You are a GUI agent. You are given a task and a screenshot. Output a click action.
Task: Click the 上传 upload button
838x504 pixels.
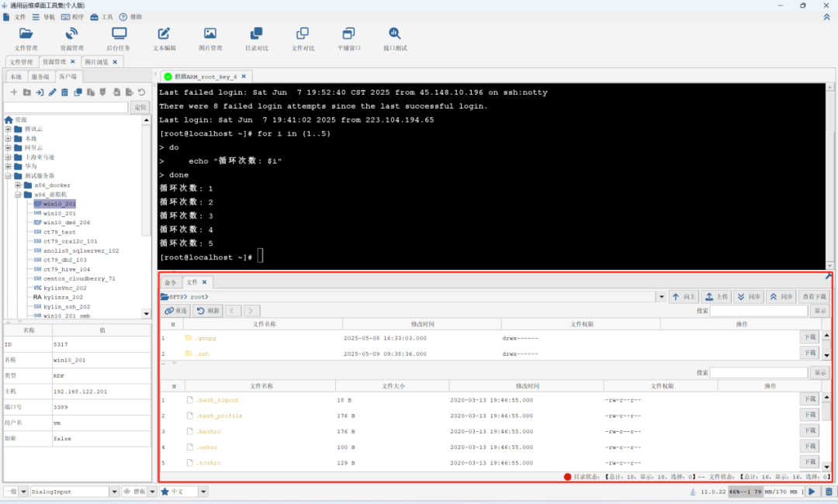click(716, 297)
